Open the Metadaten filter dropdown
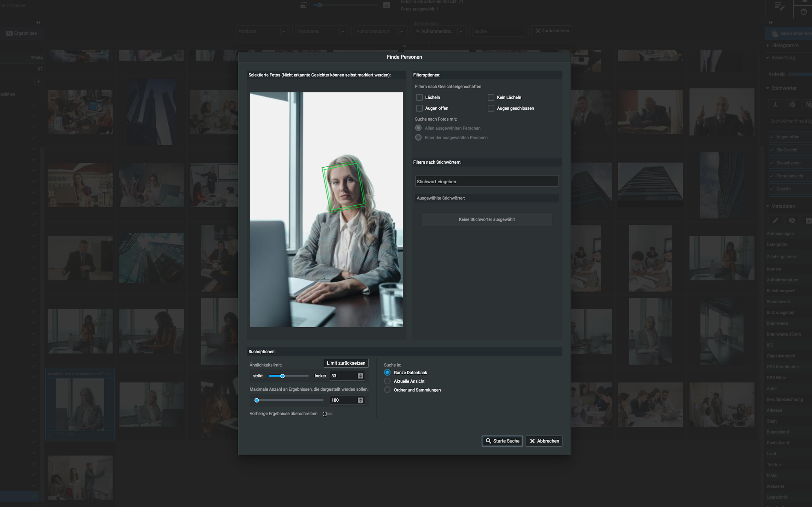Viewport: 812px width, 507px height. pos(343,31)
